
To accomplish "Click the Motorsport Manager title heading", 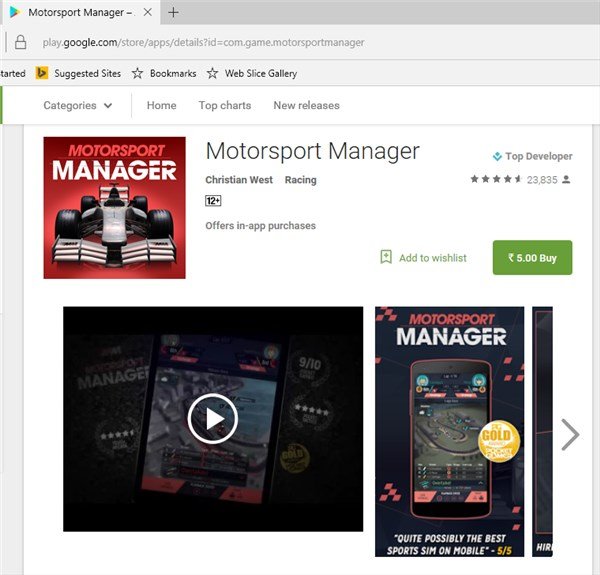I will (313, 151).
